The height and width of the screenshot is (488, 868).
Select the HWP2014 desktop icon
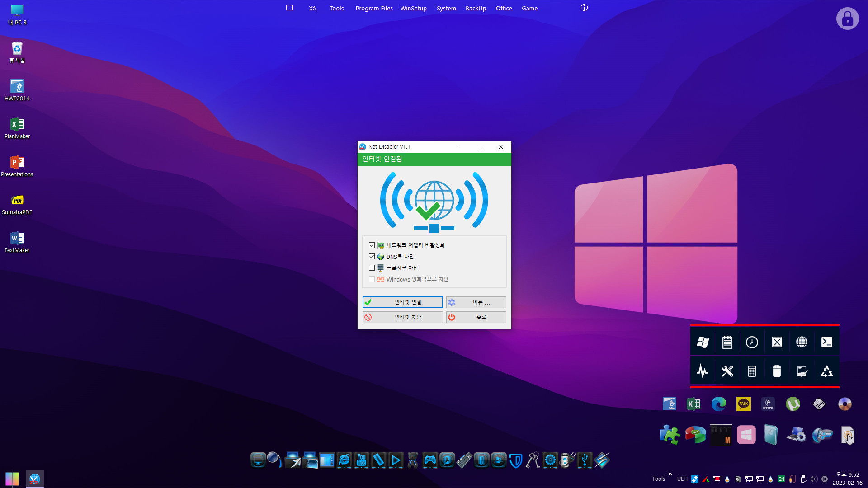[x=17, y=90]
